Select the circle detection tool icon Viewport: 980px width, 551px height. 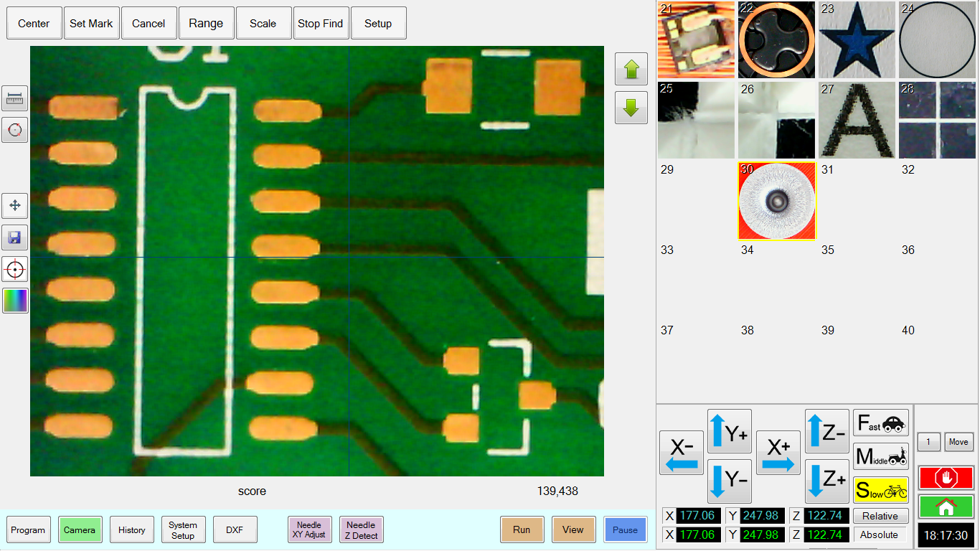(x=14, y=130)
